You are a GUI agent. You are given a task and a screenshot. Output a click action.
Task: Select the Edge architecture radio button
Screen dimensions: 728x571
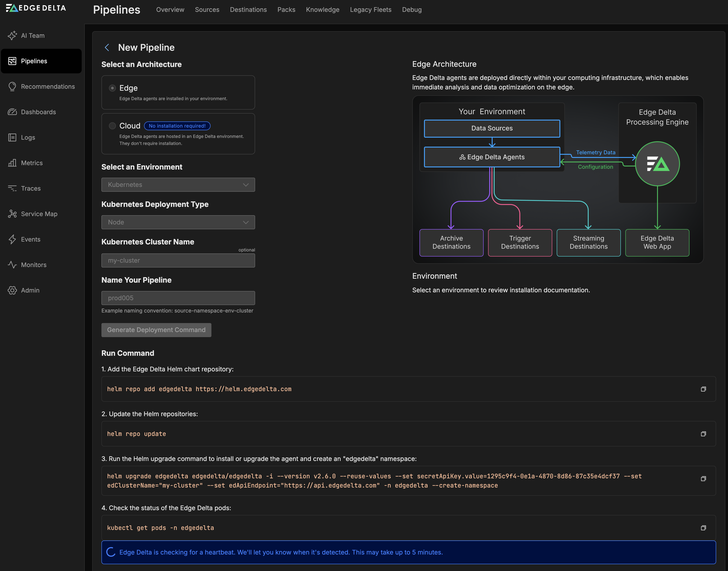click(112, 88)
